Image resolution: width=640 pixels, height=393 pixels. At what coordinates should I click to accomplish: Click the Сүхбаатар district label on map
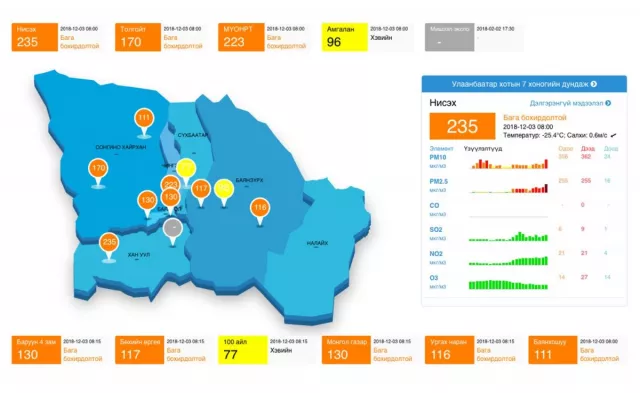[193, 135]
